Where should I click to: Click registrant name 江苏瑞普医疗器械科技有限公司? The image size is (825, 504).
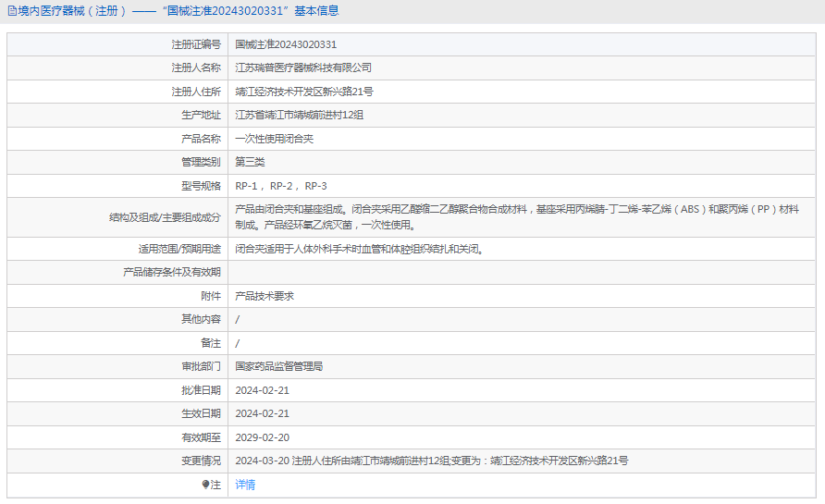pos(303,68)
